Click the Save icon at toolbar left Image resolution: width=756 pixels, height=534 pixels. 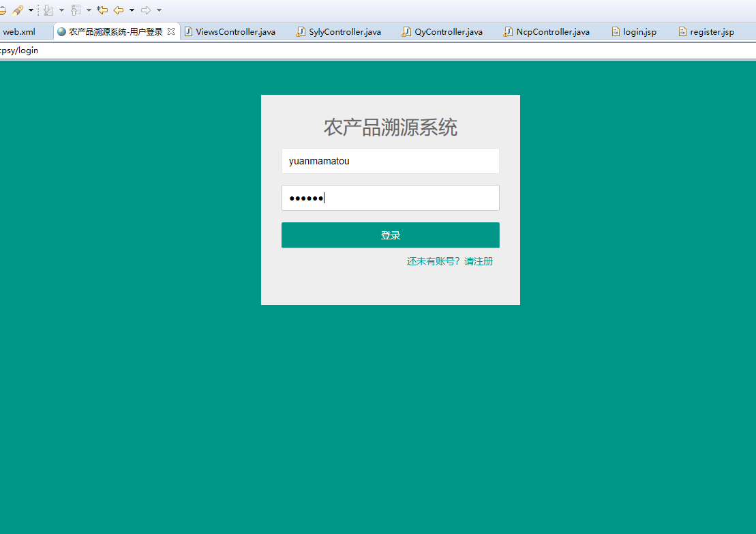pos(3,10)
